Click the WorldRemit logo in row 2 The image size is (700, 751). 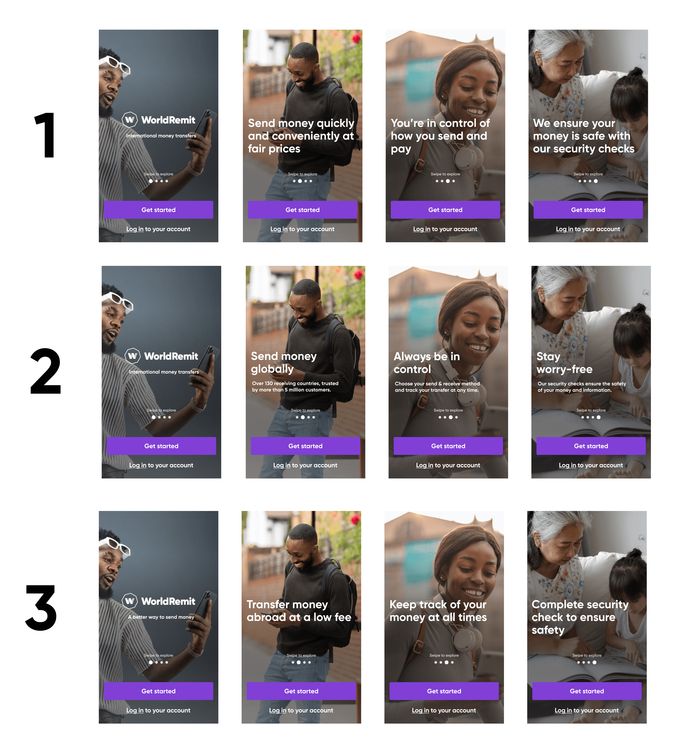click(x=161, y=356)
